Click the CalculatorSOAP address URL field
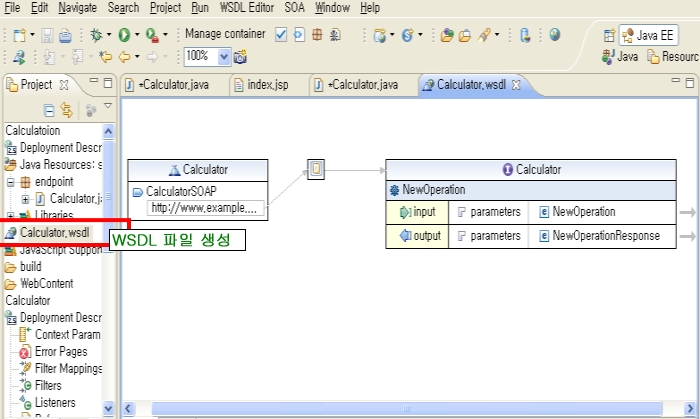This screenshot has width=700, height=419. coord(203,208)
